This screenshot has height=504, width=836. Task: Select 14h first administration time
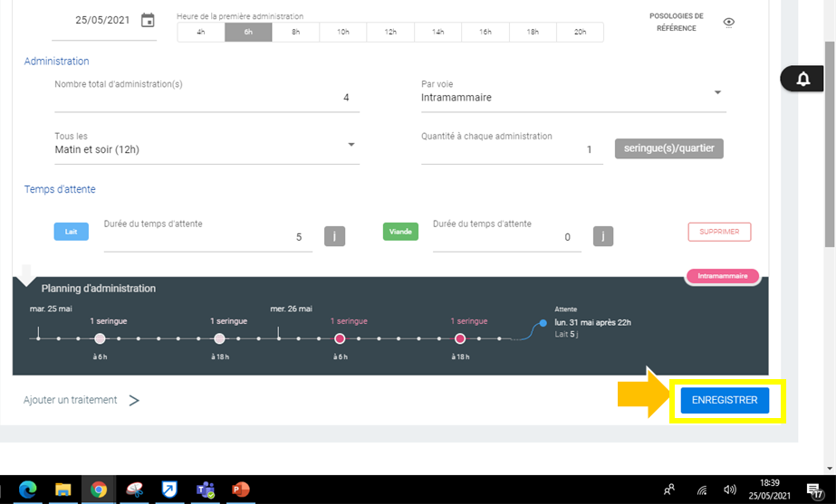point(438,32)
